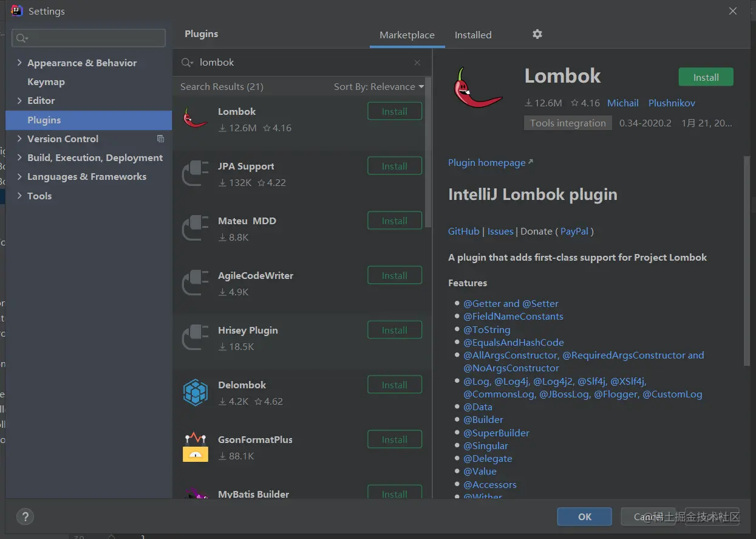
Task: Install the Delombok plugin
Action: pos(395,385)
